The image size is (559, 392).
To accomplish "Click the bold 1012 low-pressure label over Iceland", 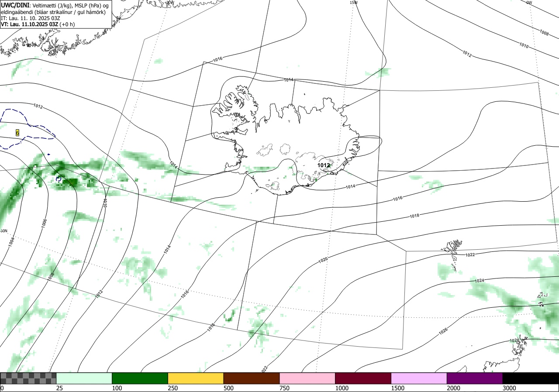I will [x=324, y=165].
